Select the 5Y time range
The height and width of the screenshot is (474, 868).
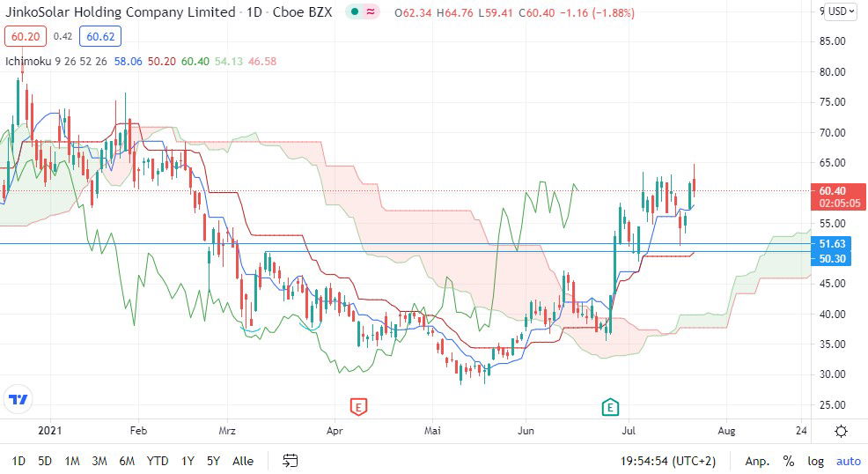coord(214,461)
